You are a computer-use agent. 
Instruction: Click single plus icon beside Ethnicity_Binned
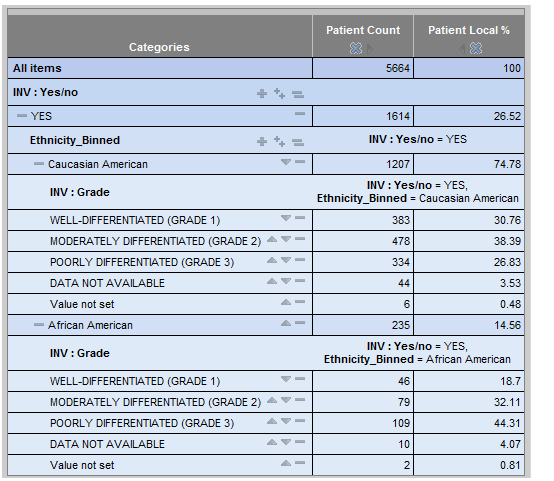coord(262,142)
